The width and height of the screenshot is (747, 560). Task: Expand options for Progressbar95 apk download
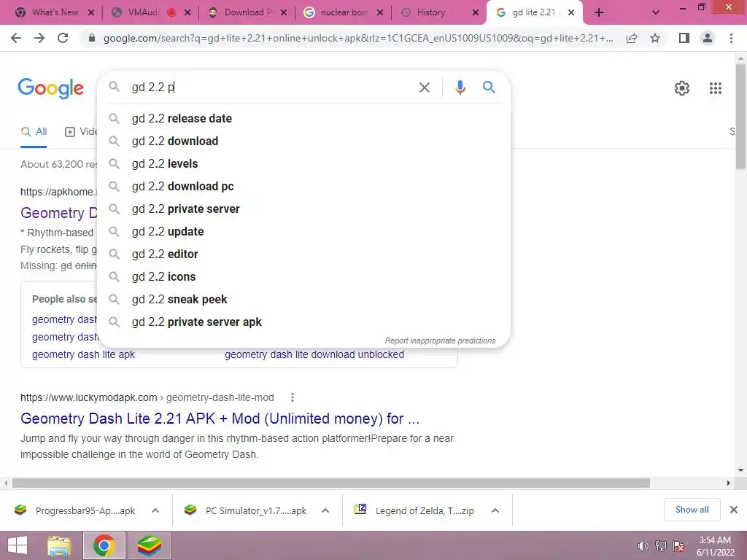pyautogui.click(x=155, y=510)
